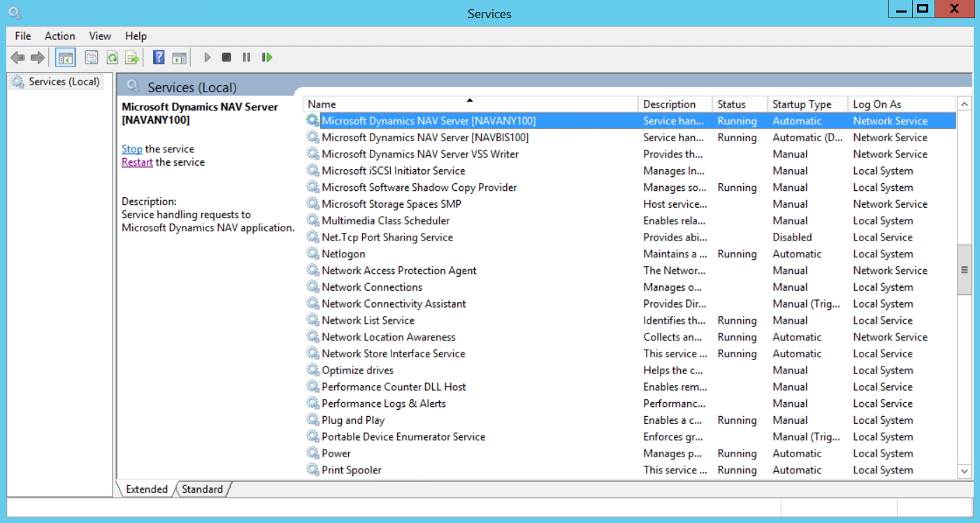The height and width of the screenshot is (523, 980).
Task: Select Network Store Interface Service row
Action: point(630,354)
